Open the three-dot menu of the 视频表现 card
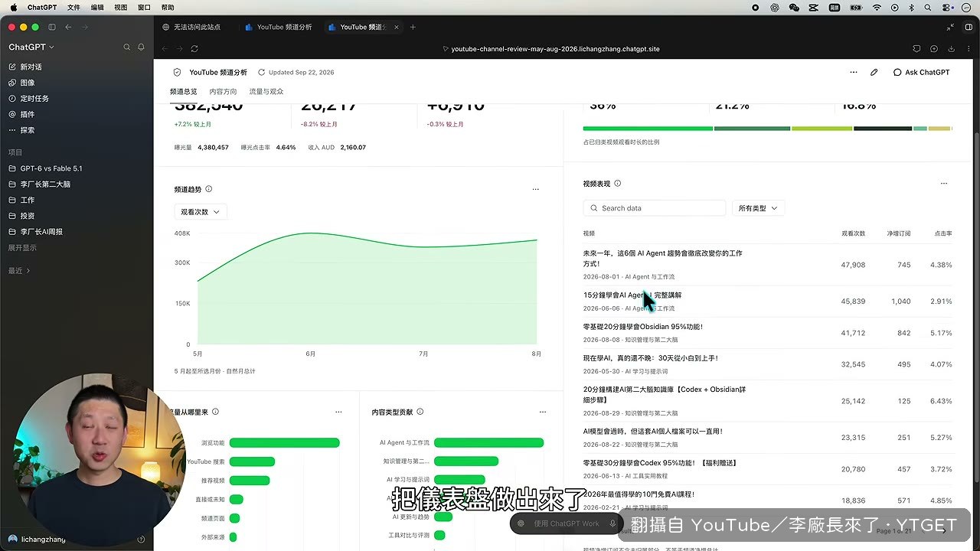 click(x=944, y=184)
